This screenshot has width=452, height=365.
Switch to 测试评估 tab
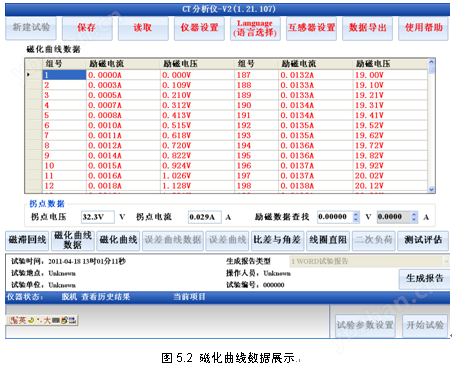pyautogui.click(x=423, y=240)
